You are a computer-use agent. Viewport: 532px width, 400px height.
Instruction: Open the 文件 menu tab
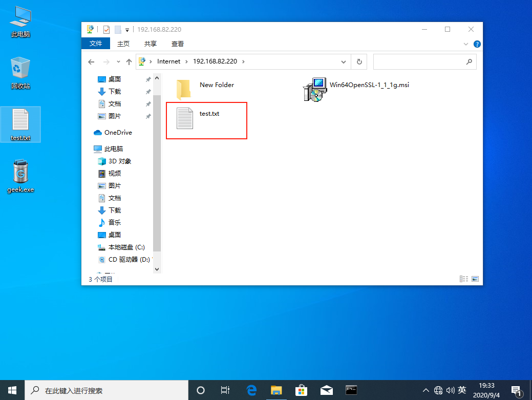[x=96, y=44]
